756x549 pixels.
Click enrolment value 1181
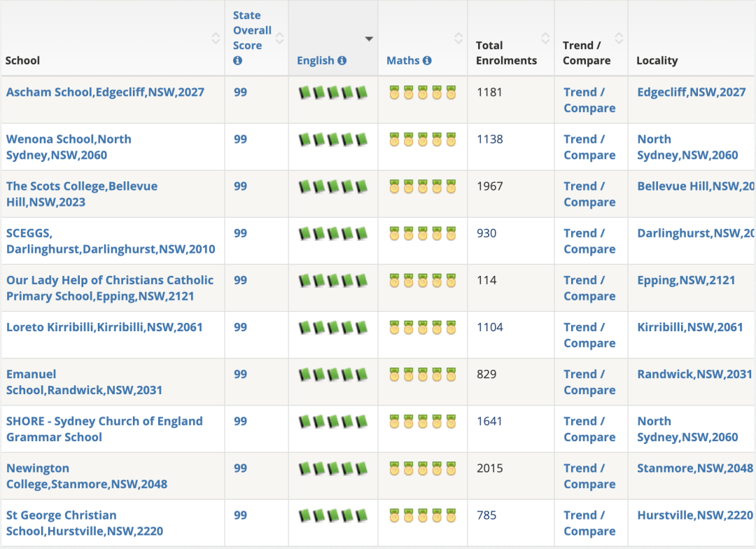(489, 92)
